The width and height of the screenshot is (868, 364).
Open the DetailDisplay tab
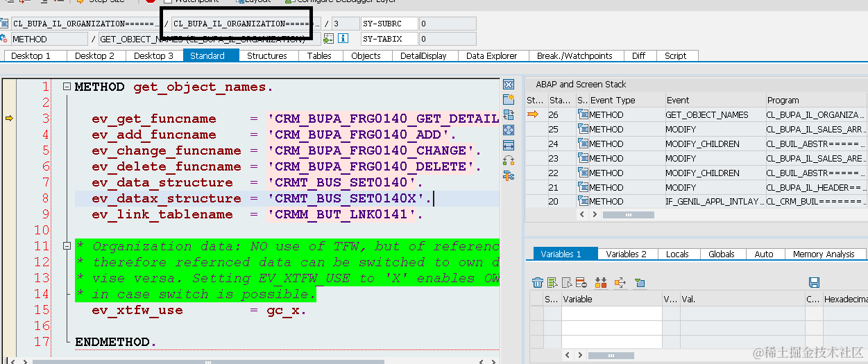click(x=424, y=55)
